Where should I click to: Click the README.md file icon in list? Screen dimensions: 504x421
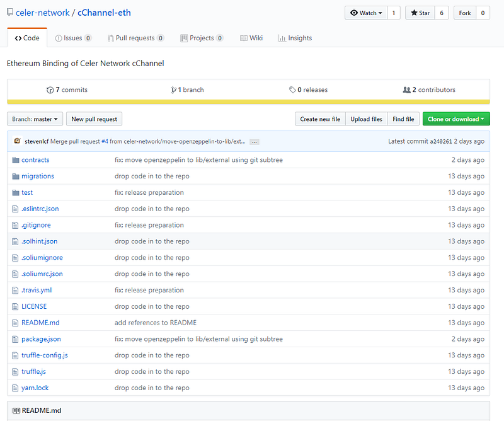tap(15, 323)
